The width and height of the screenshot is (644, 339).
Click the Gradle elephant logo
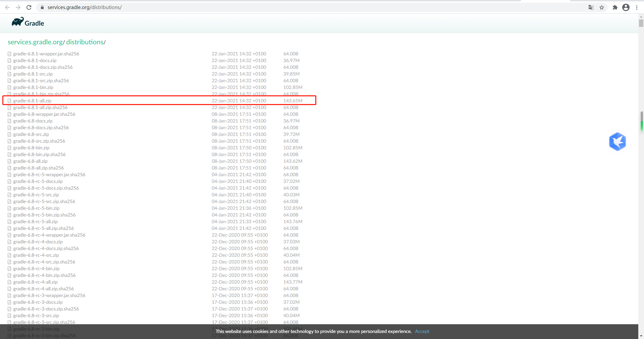point(28,22)
